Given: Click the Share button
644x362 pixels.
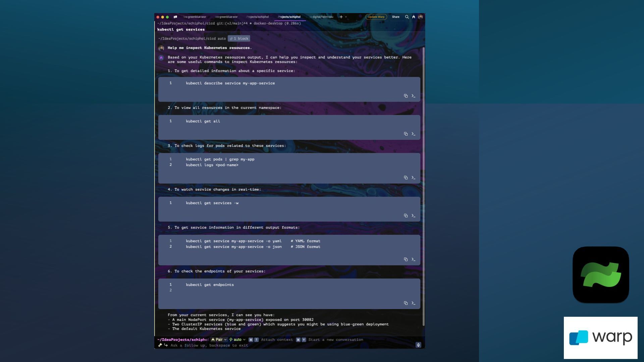Looking at the screenshot, I should click(395, 17).
